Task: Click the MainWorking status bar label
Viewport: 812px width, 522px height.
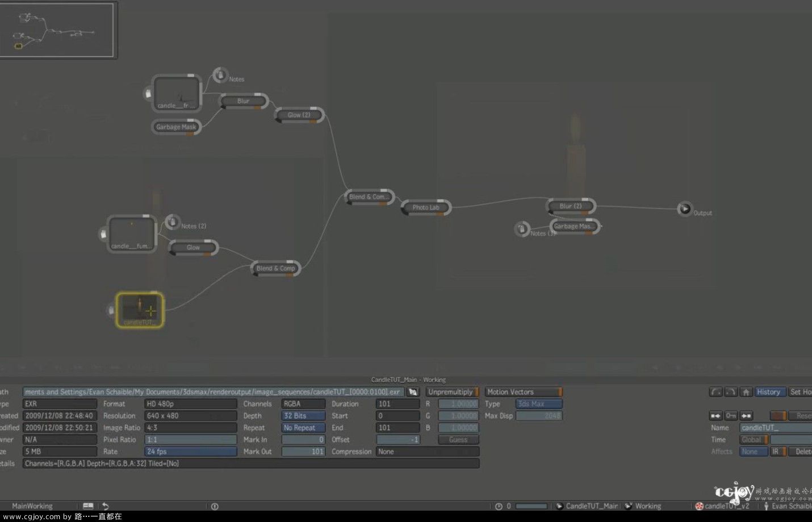Action: 32,506
